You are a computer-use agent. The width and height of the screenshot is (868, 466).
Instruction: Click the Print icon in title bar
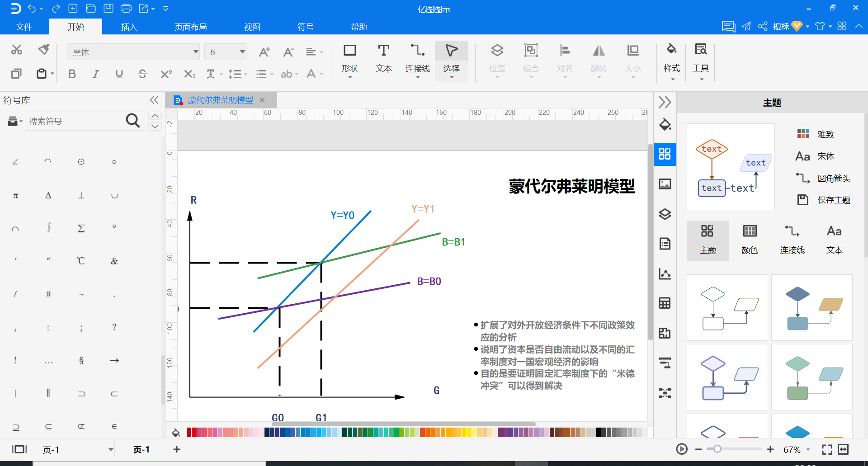tap(126, 8)
